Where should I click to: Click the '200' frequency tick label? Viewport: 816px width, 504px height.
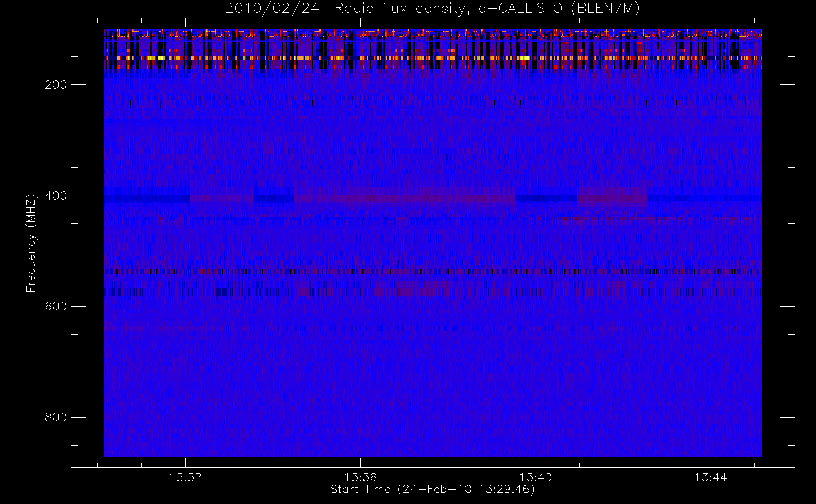click(55, 85)
